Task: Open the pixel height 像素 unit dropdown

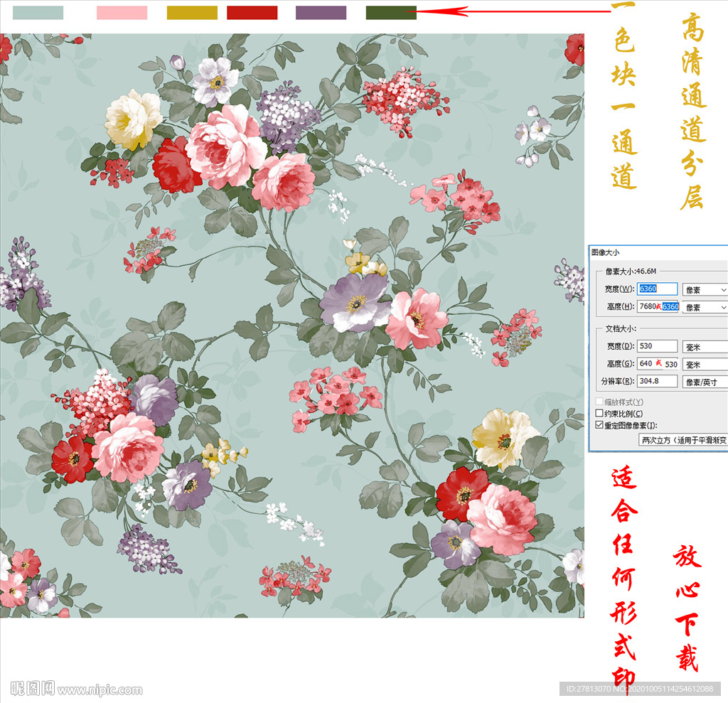Action: click(x=705, y=307)
